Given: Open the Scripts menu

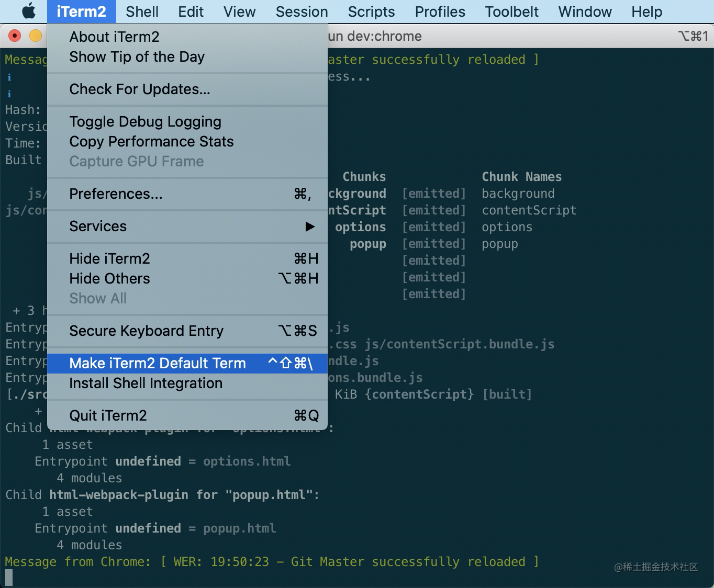Looking at the screenshot, I should (x=371, y=12).
